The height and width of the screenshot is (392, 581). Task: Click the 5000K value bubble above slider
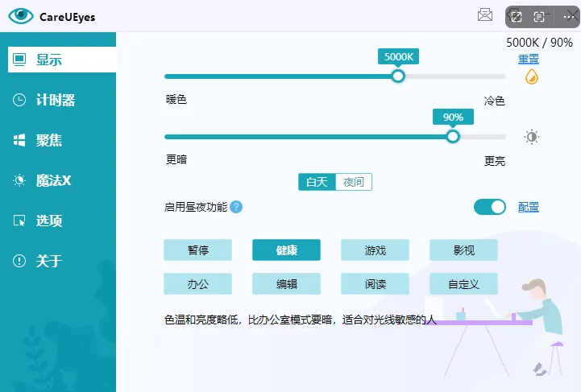(x=398, y=56)
